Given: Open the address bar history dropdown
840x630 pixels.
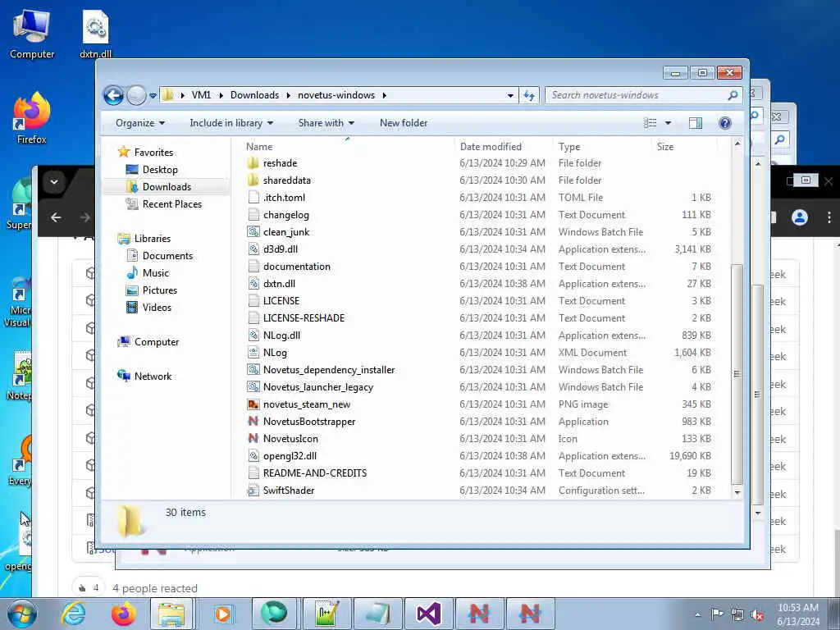Looking at the screenshot, I should [x=510, y=96].
